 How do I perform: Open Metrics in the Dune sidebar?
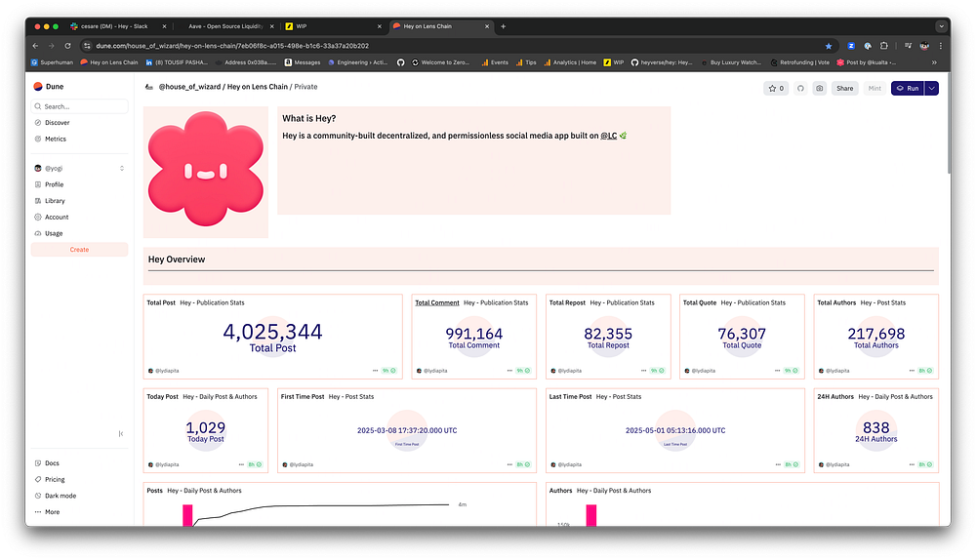[x=51, y=139]
